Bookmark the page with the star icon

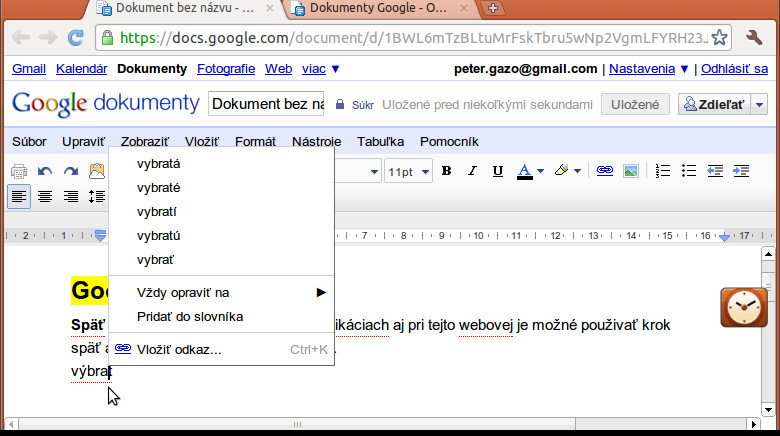pyautogui.click(x=719, y=37)
